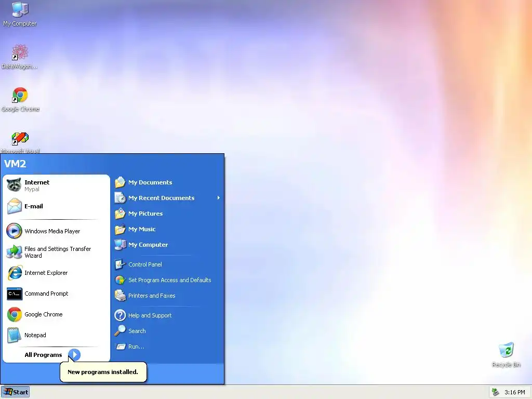Open My Documents folder

coord(168,182)
